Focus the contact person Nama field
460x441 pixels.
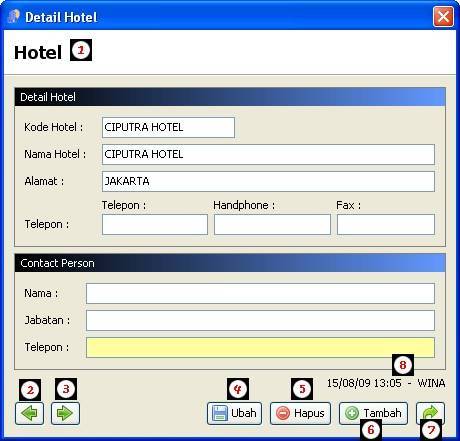click(260, 293)
